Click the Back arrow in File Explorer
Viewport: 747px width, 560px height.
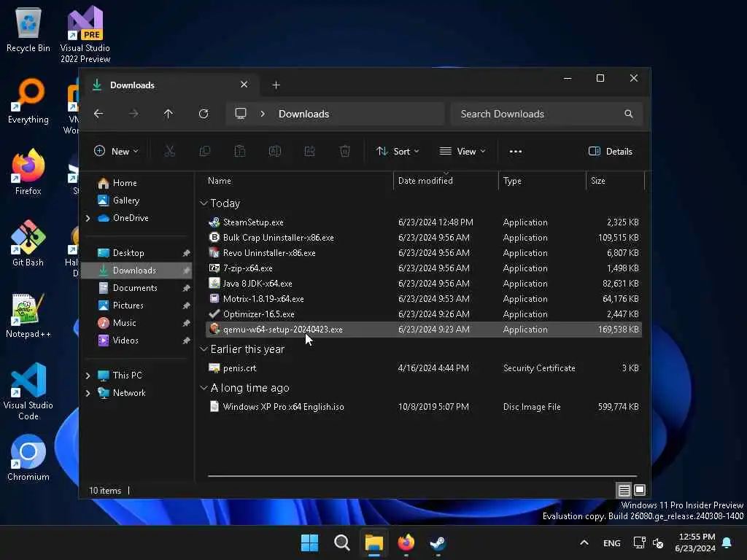click(98, 114)
